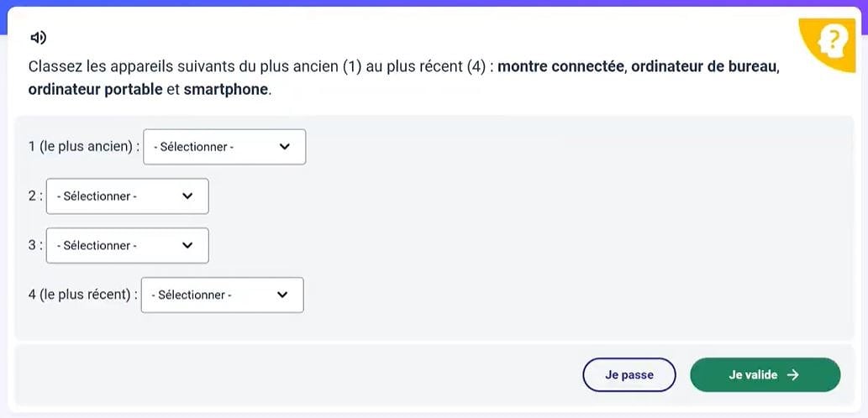Image resolution: width=868 pixels, height=418 pixels.
Task: Open the '1 (le plus ancien)' dropdown
Action: [224, 147]
